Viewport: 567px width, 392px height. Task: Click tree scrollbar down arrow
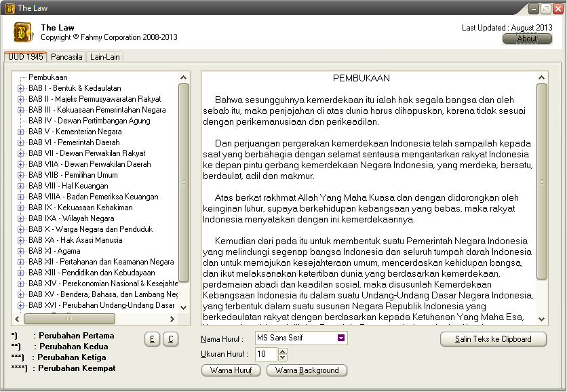pyautogui.click(x=184, y=307)
